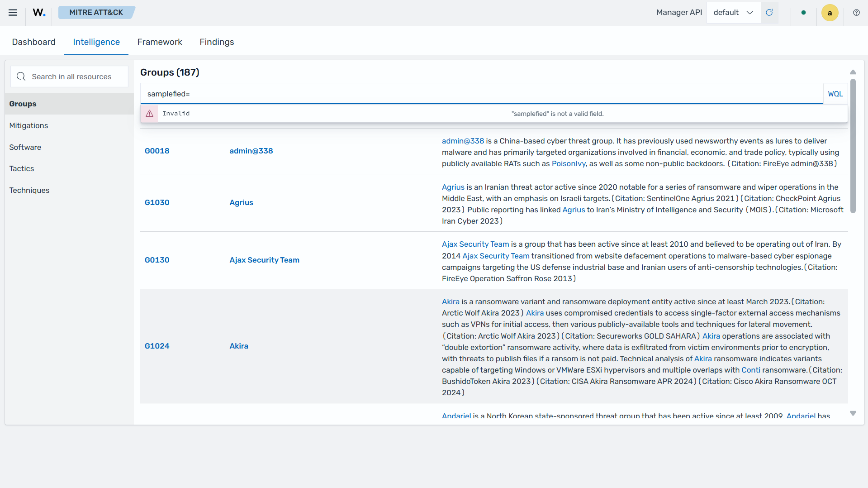
Task: Click the search magnifier icon
Action: click(21, 77)
